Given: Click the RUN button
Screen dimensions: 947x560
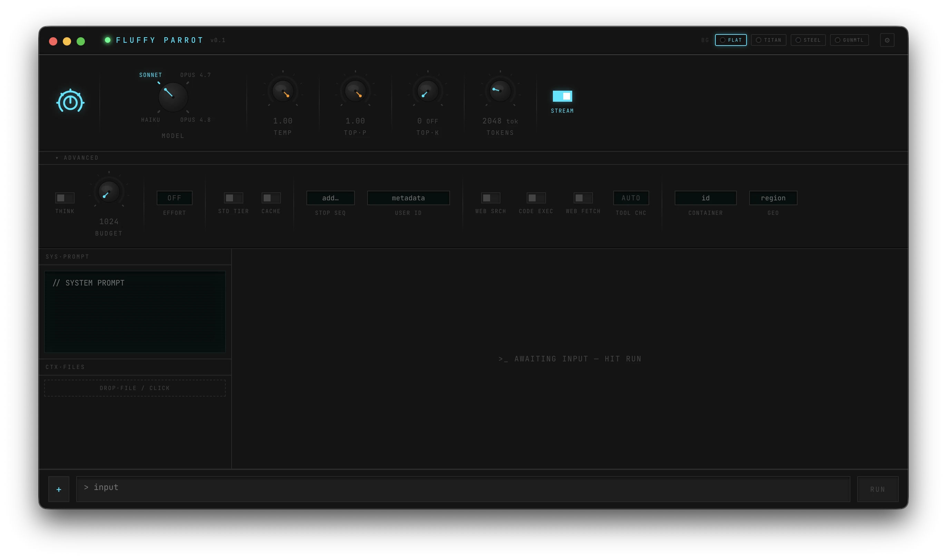Looking at the screenshot, I should (x=878, y=489).
